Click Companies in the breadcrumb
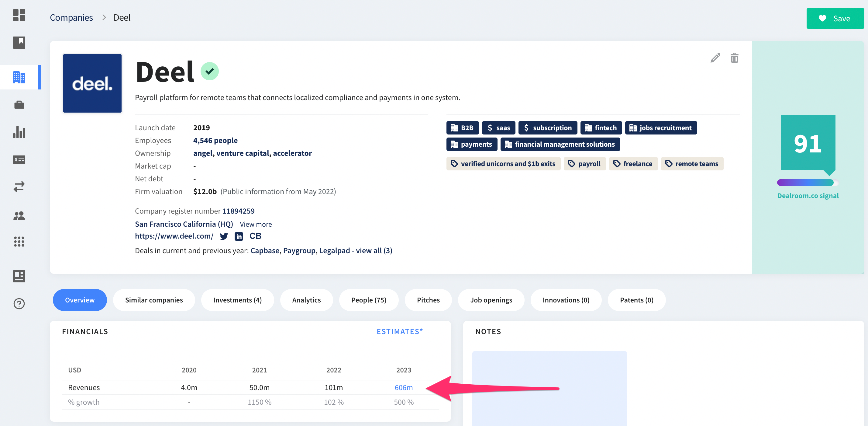868x426 pixels. point(71,18)
